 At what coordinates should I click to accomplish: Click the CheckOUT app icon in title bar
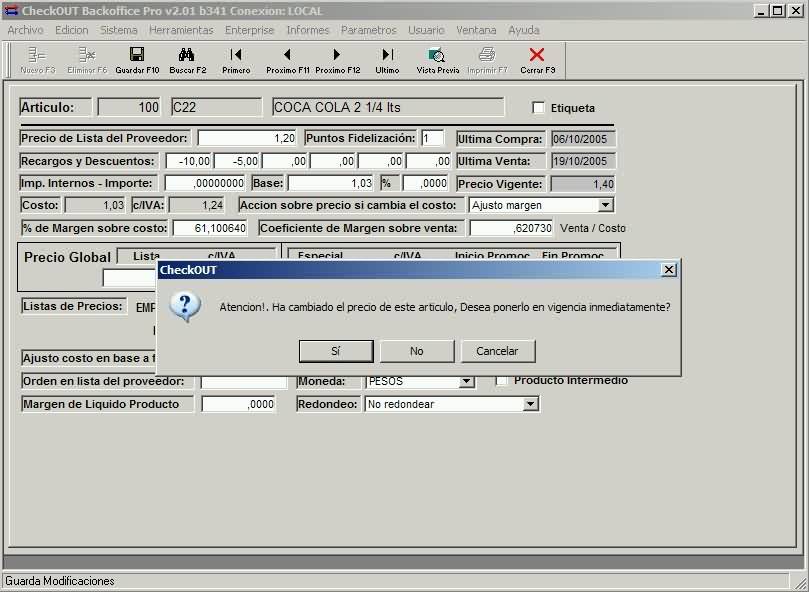pyautogui.click(x=10, y=11)
